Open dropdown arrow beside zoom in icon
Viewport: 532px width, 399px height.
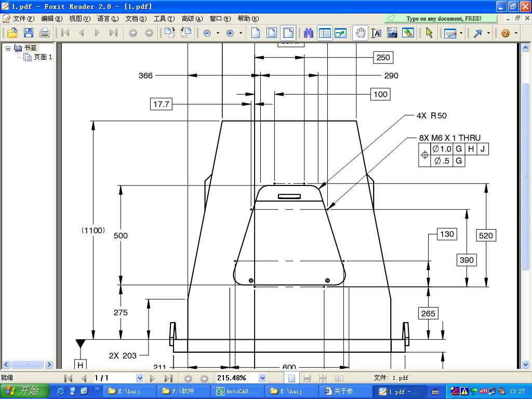pos(241,33)
